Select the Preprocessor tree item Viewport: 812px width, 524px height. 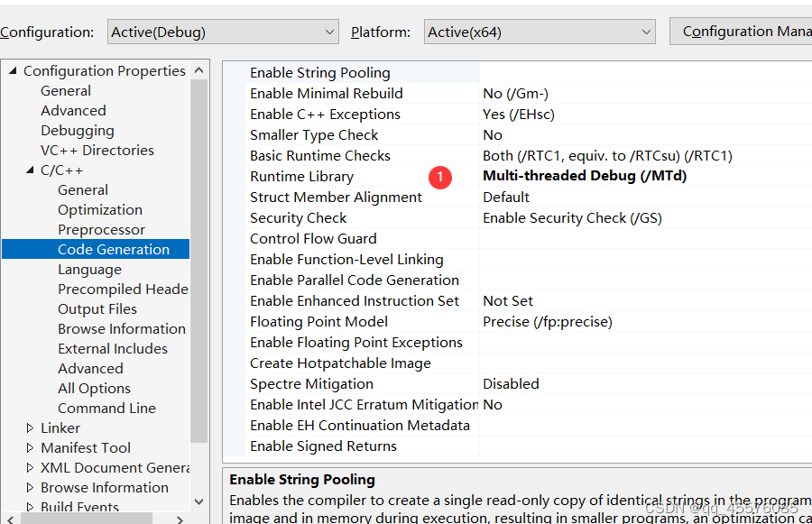[103, 229]
